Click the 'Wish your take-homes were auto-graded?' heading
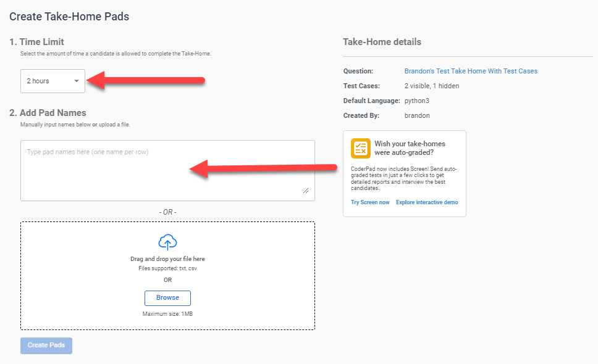Viewport: 598px width, 364px height. (410, 148)
